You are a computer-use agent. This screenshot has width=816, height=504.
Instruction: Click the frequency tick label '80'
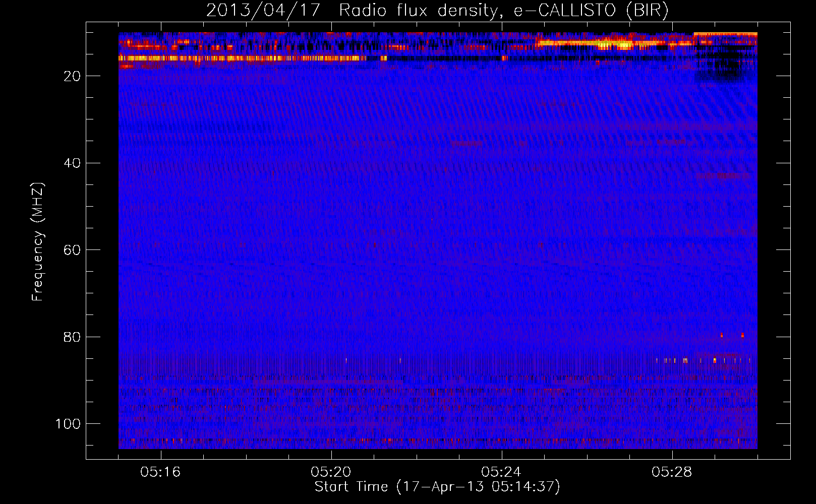pyautogui.click(x=72, y=337)
